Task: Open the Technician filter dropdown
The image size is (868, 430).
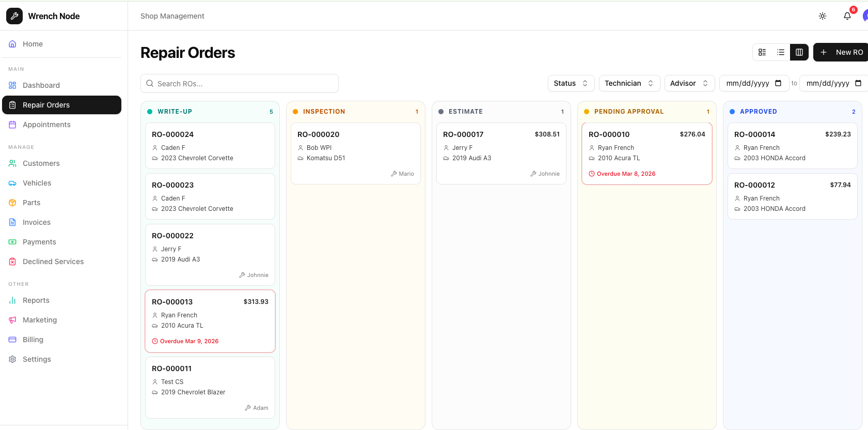Action: [x=629, y=83]
